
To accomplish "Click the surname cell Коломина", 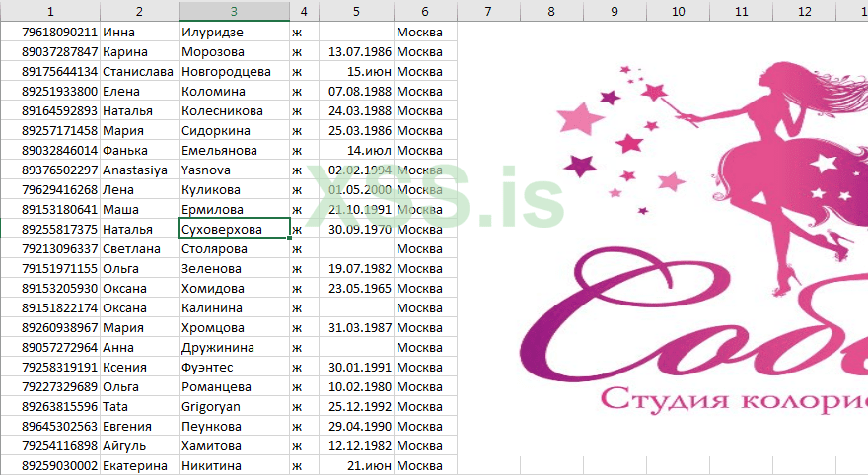I will click(x=234, y=92).
